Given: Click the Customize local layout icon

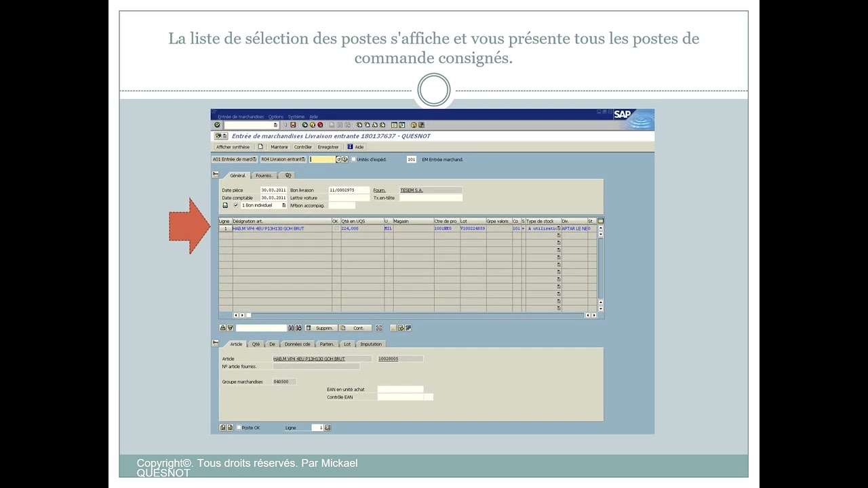Looking at the screenshot, I should click(x=421, y=125).
